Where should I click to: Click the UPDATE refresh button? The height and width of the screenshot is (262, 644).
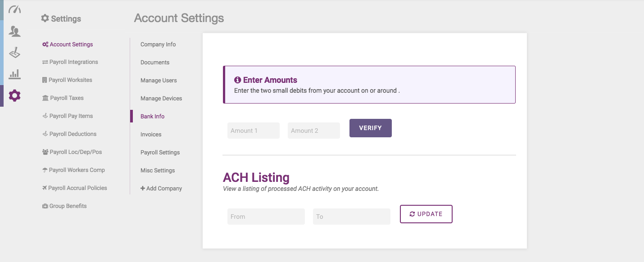426,214
